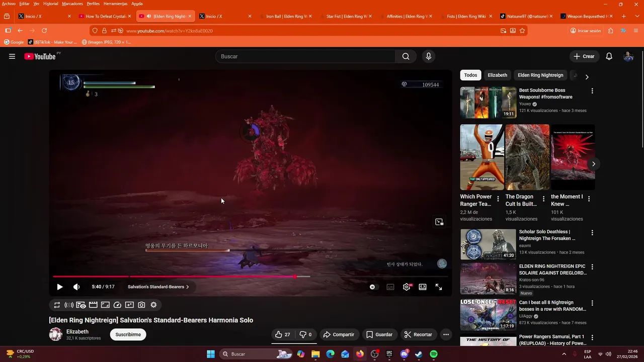
Task: Open the Historial menu in the menu bar
Action: (x=50, y=4)
